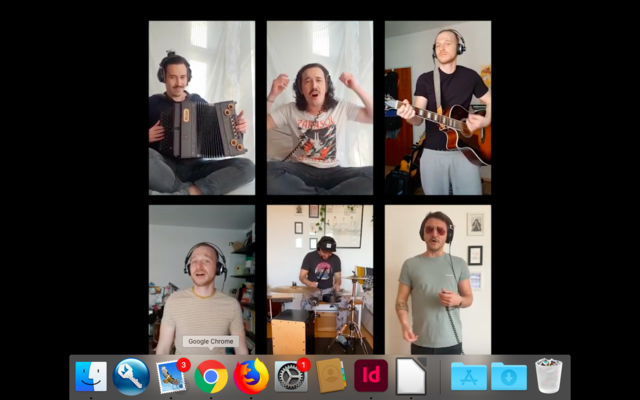This screenshot has height=400, width=640.
Task: Select the man in sunglasses video panel
Action: 438,278
